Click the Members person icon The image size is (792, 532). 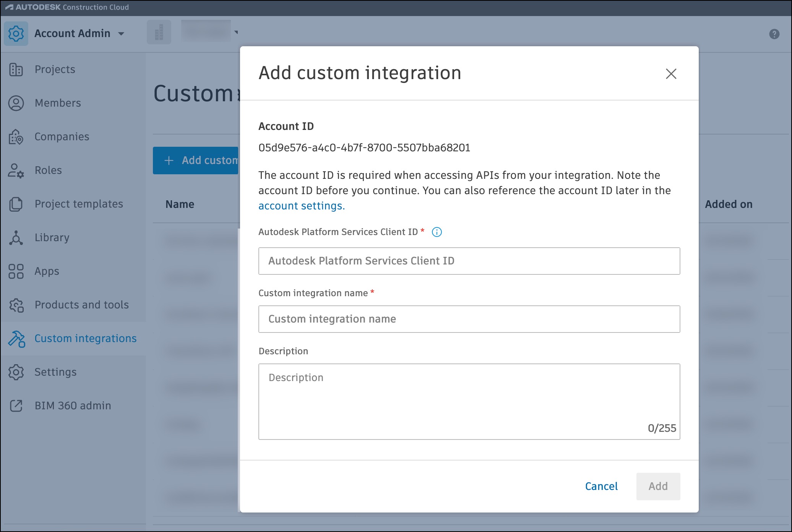tap(16, 103)
